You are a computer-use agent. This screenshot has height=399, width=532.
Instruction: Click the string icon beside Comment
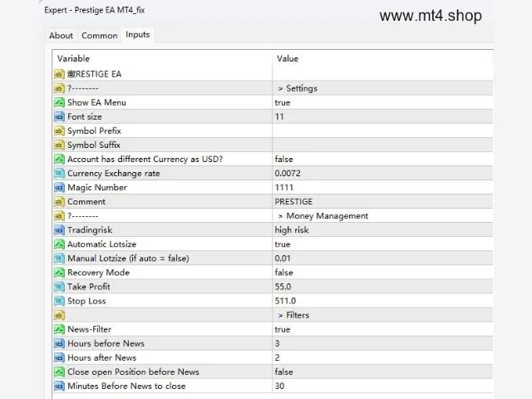[x=59, y=202]
